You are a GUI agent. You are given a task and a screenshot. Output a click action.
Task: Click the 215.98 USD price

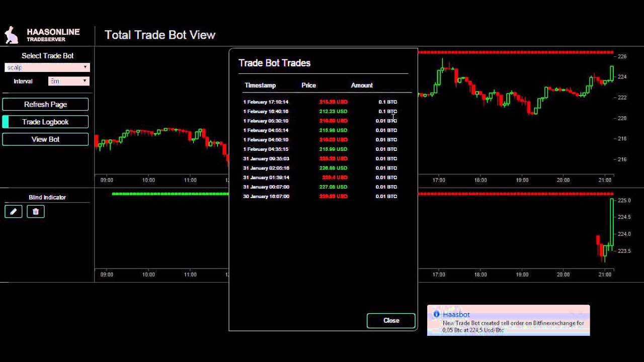333,130
